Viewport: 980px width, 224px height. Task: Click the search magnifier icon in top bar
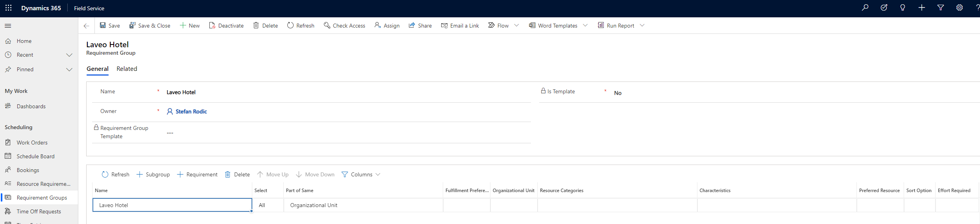point(865,8)
